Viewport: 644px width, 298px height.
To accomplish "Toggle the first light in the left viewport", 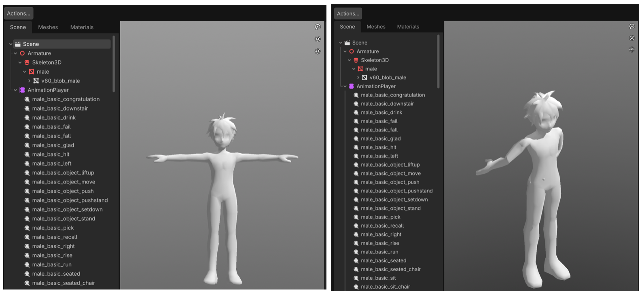I will [x=318, y=39].
